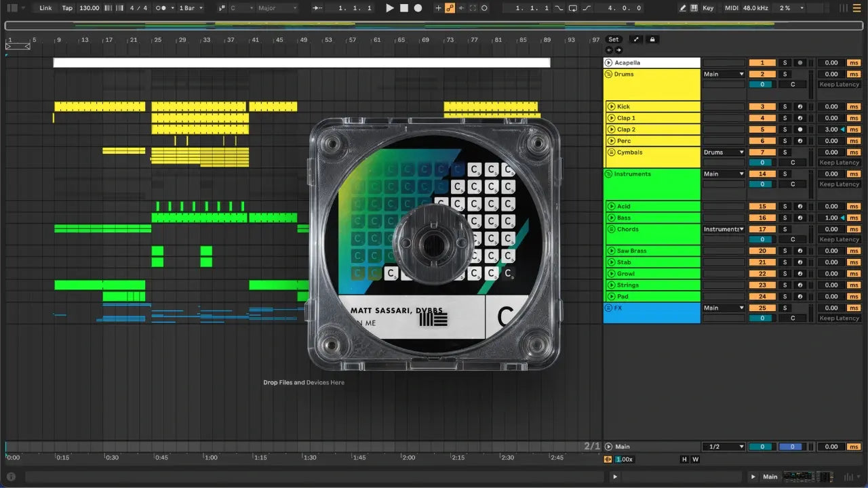
Task: Enable Automation Arm in the control bar
Action: [x=450, y=8]
